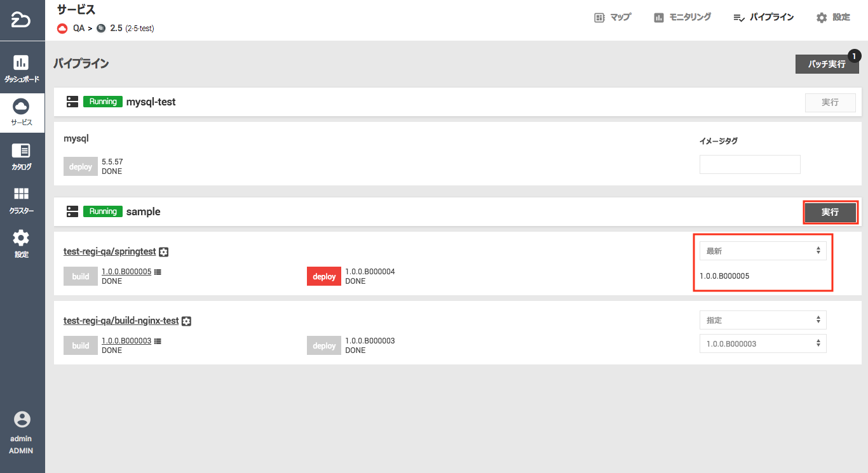Screen dimensions: 868x473
Task: Click the 実行 button for sample
Action: pyautogui.click(x=830, y=212)
